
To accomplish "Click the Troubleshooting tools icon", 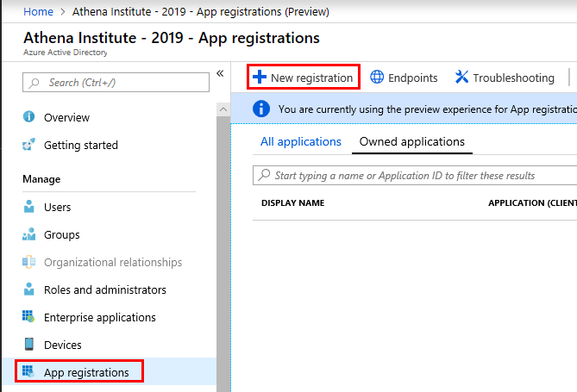I will click(461, 77).
